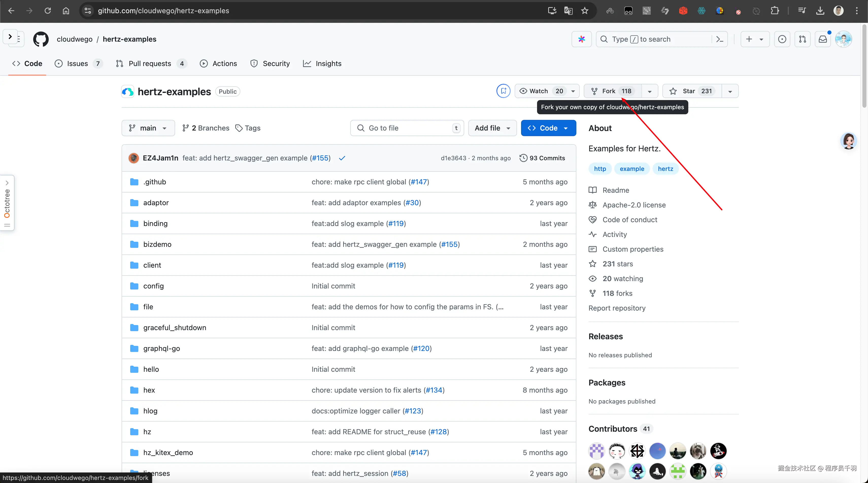
Task: Open the 93 Commits history link
Action: 542,158
